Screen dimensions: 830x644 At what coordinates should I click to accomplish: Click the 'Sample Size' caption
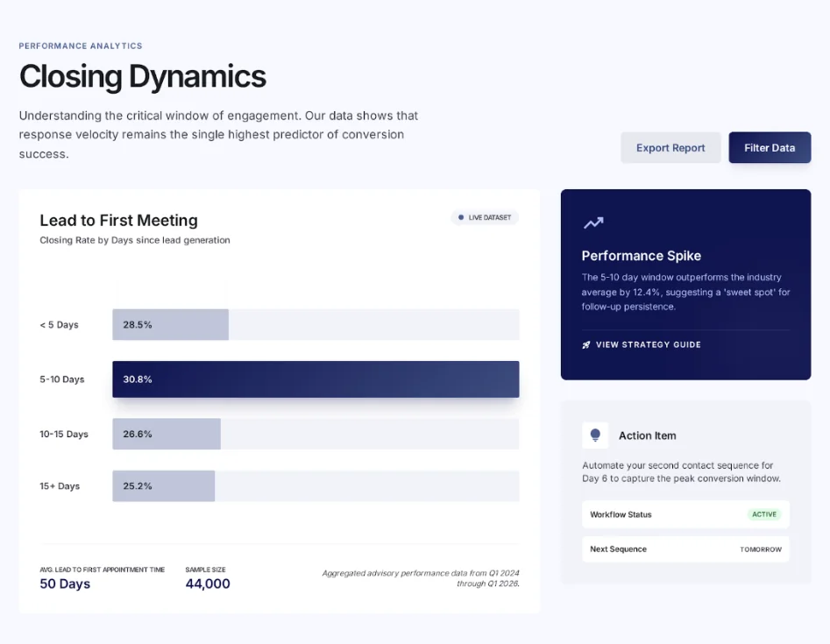click(205, 570)
